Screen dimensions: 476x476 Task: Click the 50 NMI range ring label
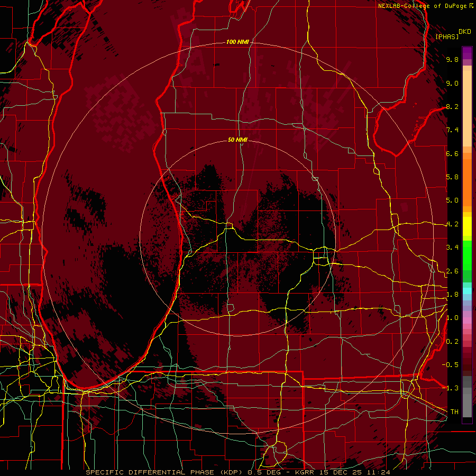click(237, 140)
